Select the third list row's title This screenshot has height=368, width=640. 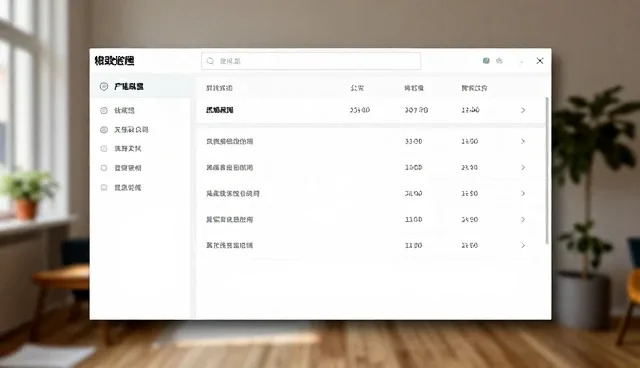(229, 167)
